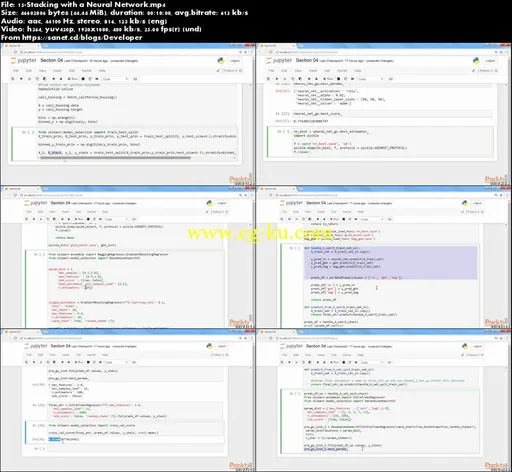The image size is (512, 472).
Task: Click the Logout button in top-left frame
Action: tap(235, 61)
